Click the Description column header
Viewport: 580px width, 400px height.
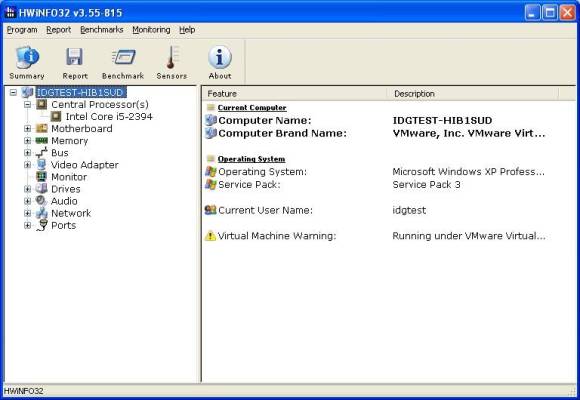click(472, 94)
